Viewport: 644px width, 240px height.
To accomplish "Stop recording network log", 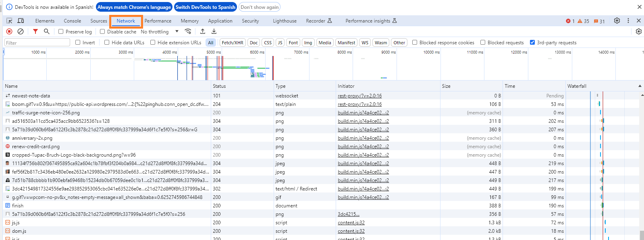I will click(x=9, y=31).
